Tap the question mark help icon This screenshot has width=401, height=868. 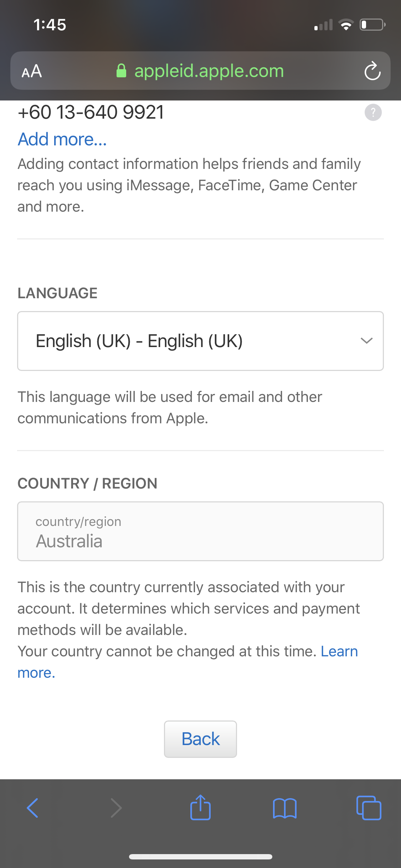coord(373,113)
